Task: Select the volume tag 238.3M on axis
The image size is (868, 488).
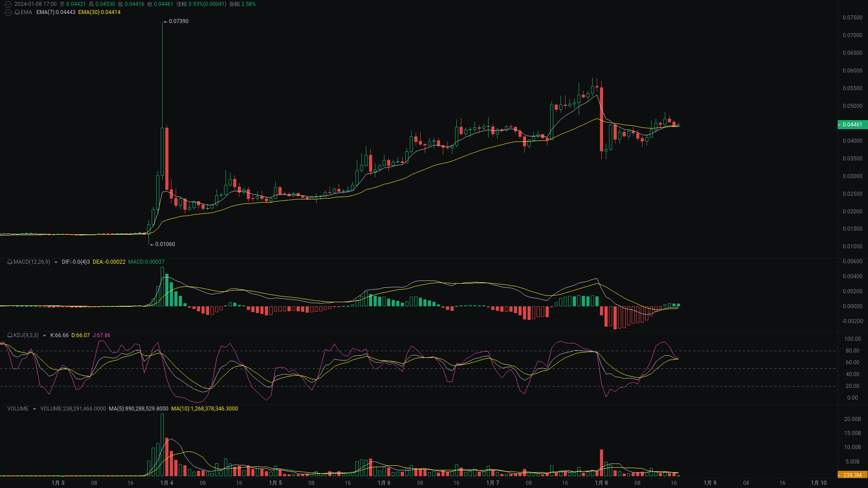Action: (x=853, y=475)
